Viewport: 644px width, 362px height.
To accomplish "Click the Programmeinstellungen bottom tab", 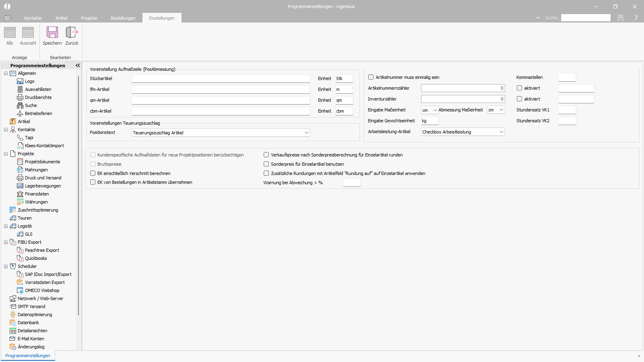I will coord(28,356).
